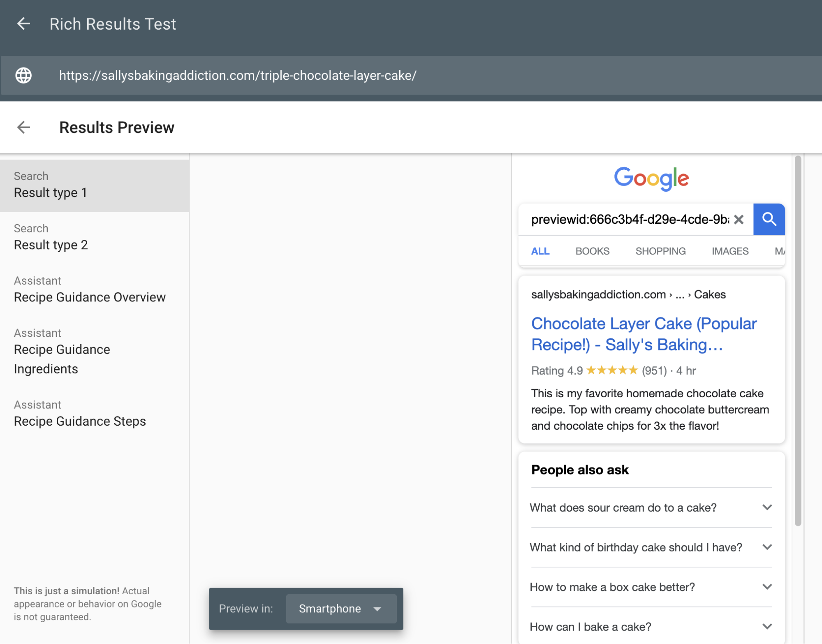Click the back arrow beside Rich Results Test
Screen dimensions: 822x644
pyautogui.click(x=23, y=24)
